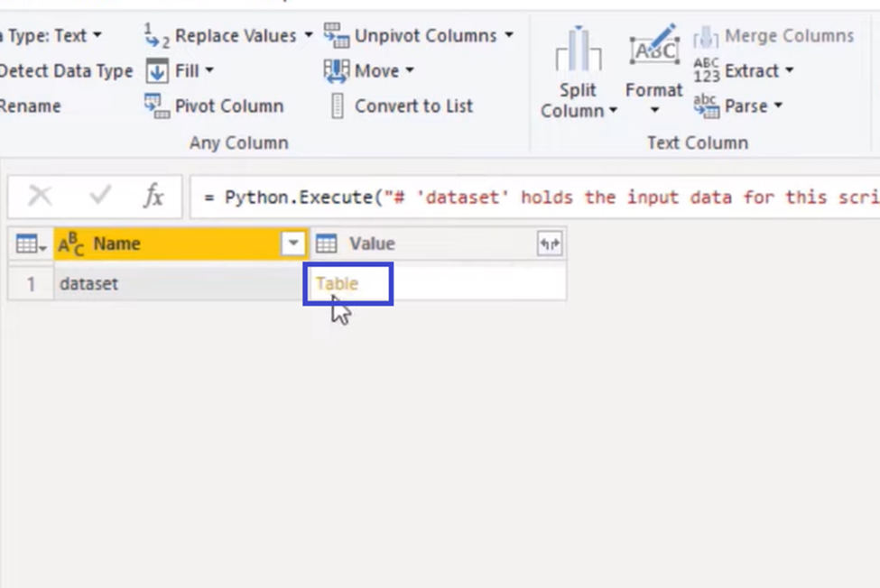Open the Split Column dropdown arrow

(613, 110)
